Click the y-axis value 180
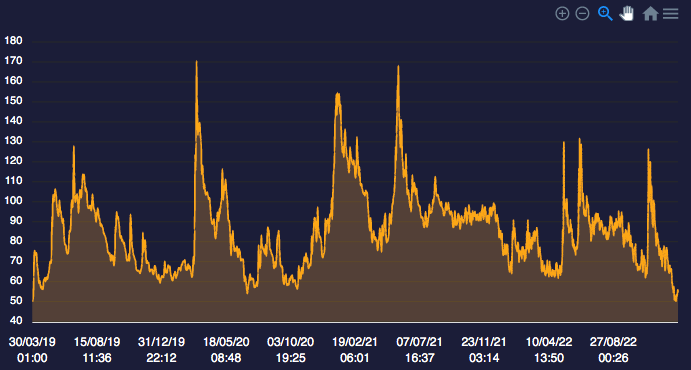The width and height of the screenshot is (691, 370). (13, 41)
